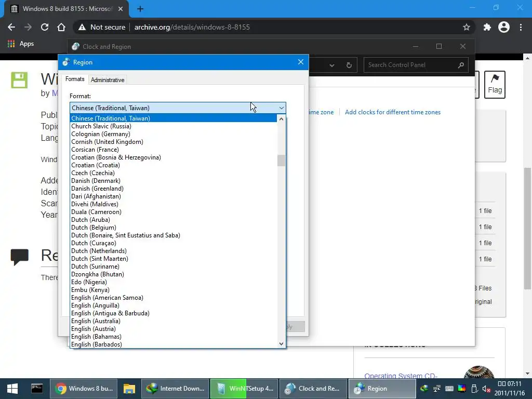Select Embu (Kenya) format
The height and width of the screenshot is (399, 532).
(x=173, y=290)
